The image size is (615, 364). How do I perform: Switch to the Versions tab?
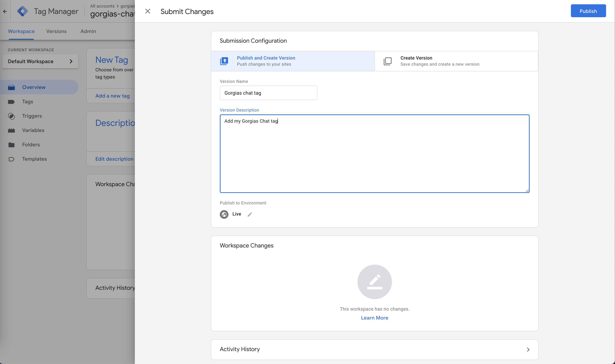(x=56, y=31)
